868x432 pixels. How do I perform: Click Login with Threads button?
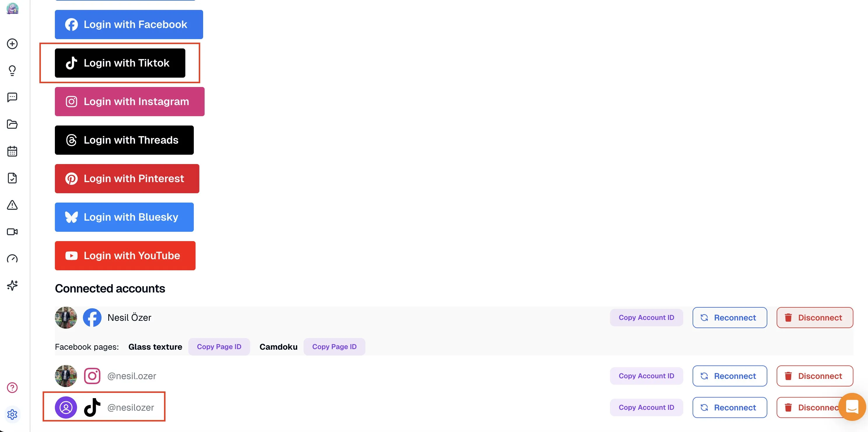pyautogui.click(x=124, y=140)
